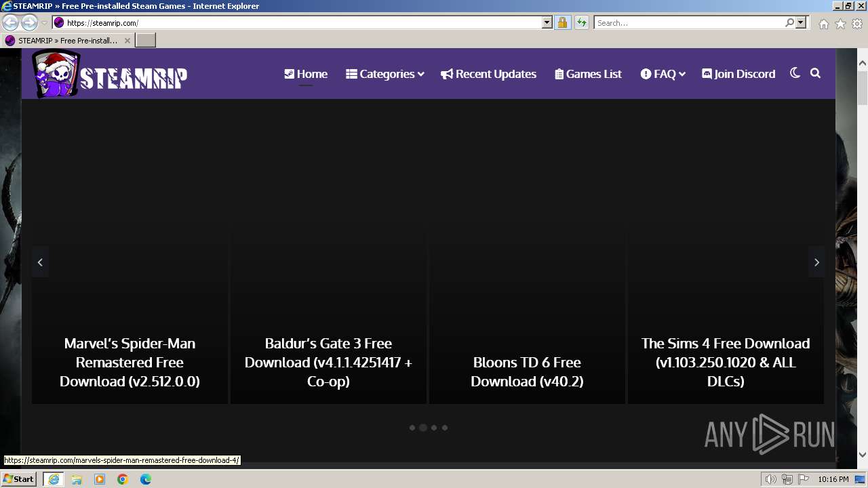Expand the FAQ dropdown menu
This screenshot has width=868, height=488.
[x=663, y=74]
